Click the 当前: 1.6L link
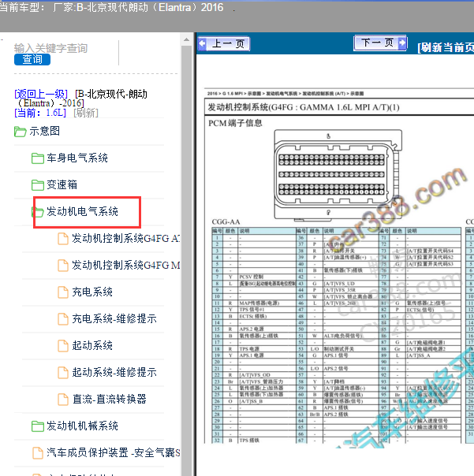 click(40, 113)
